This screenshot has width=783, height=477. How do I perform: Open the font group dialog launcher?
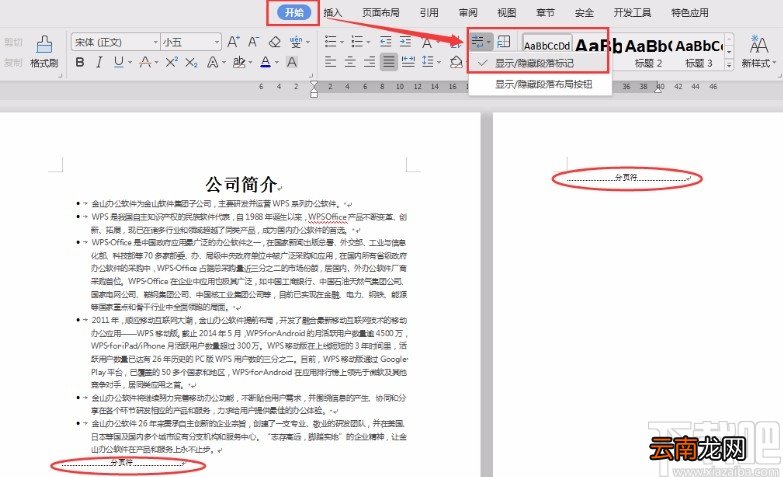pyautogui.click(x=310, y=76)
